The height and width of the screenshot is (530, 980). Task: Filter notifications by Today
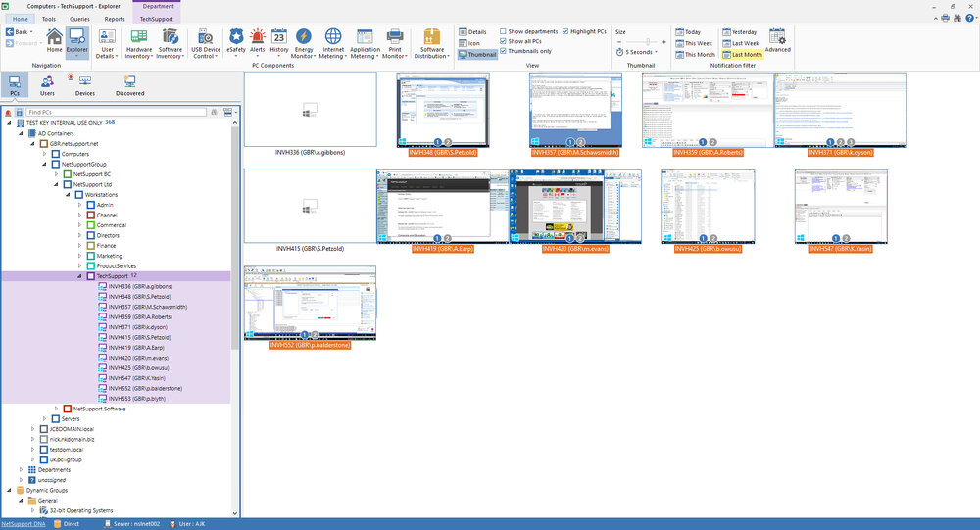[x=688, y=32]
